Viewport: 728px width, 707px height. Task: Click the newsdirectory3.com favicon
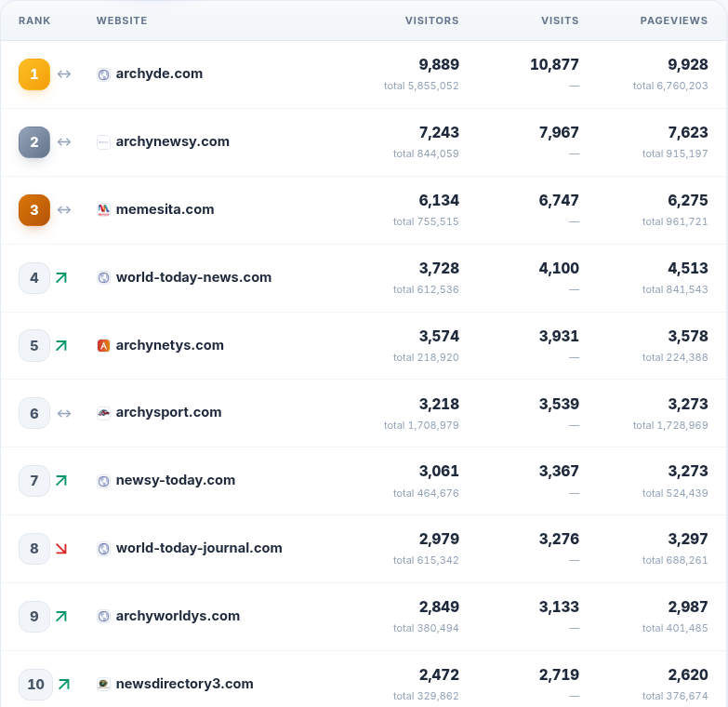(x=103, y=684)
